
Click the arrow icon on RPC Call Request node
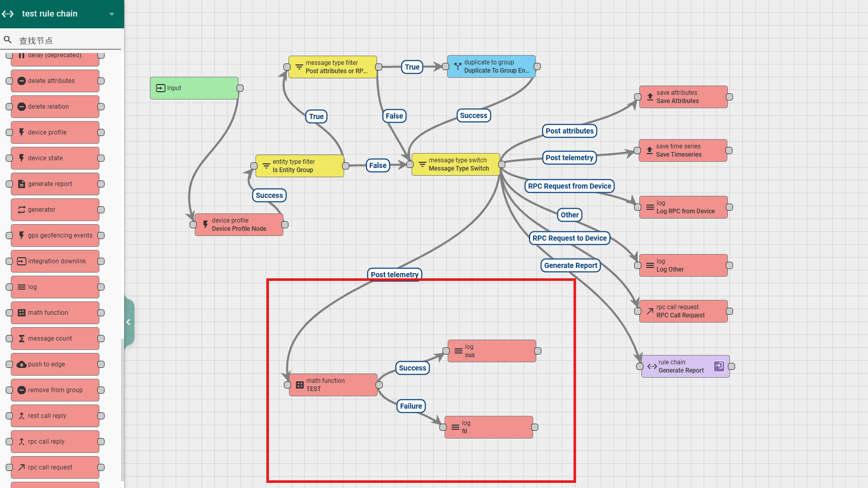650,311
